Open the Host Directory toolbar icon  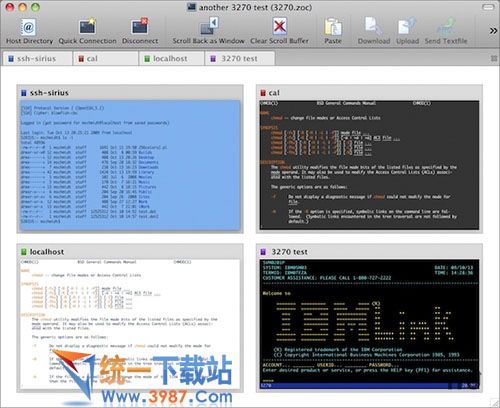tap(29, 32)
